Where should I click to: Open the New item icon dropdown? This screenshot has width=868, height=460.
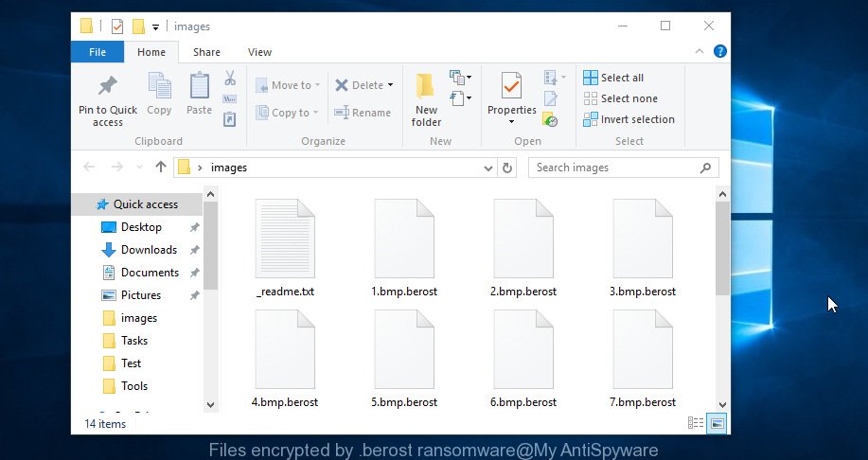(x=461, y=77)
